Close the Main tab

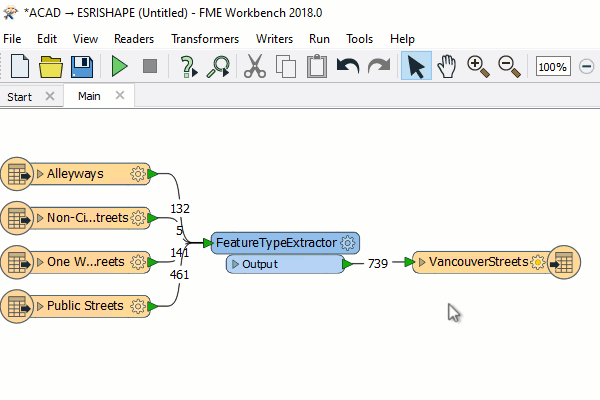click(120, 95)
